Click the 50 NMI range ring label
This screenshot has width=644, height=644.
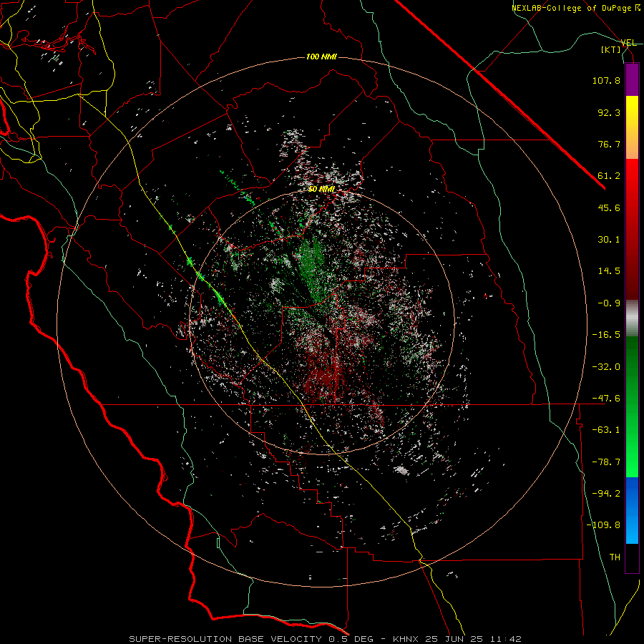[x=321, y=189]
